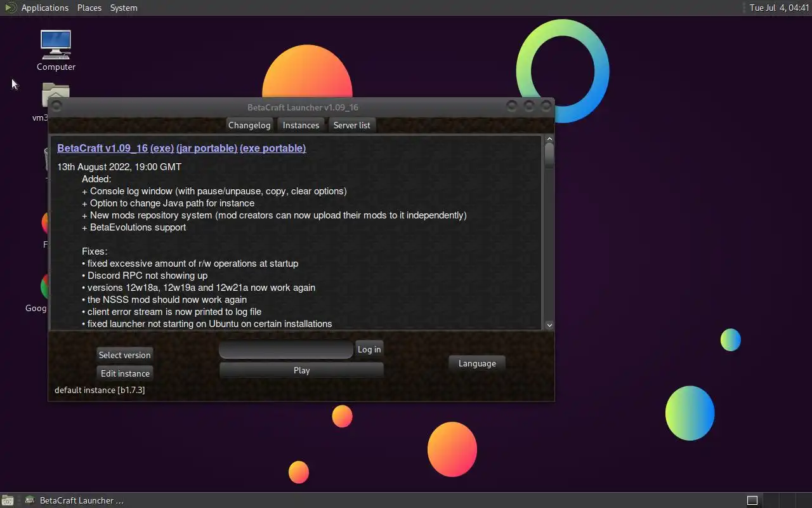This screenshot has width=812, height=508.
Task: Click the show desktop icon in taskbar
Action: point(7,500)
